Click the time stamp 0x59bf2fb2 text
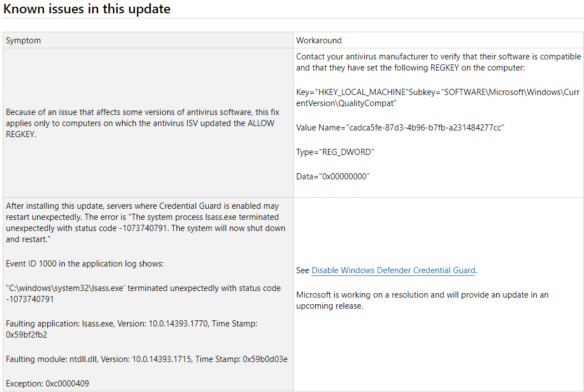Image resolution: width=584 pixels, height=392 pixels. point(27,335)
